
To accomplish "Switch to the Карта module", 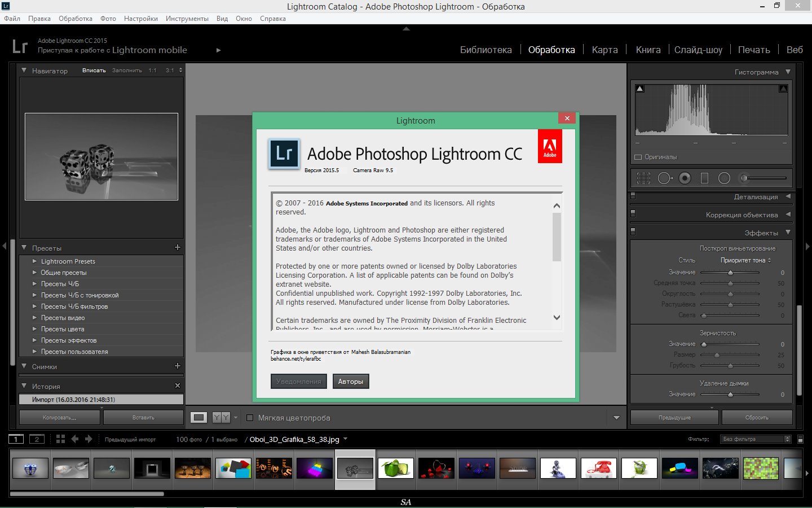I will tap(605, 50).
